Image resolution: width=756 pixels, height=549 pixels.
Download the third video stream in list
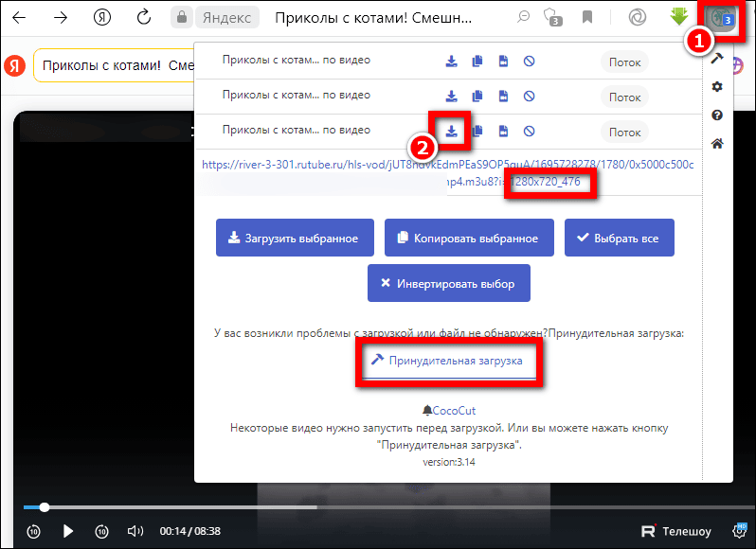point(453,131)
